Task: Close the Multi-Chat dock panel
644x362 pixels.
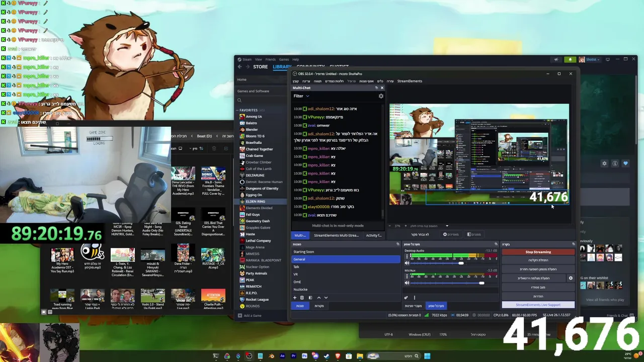Action: pos(382,88)
